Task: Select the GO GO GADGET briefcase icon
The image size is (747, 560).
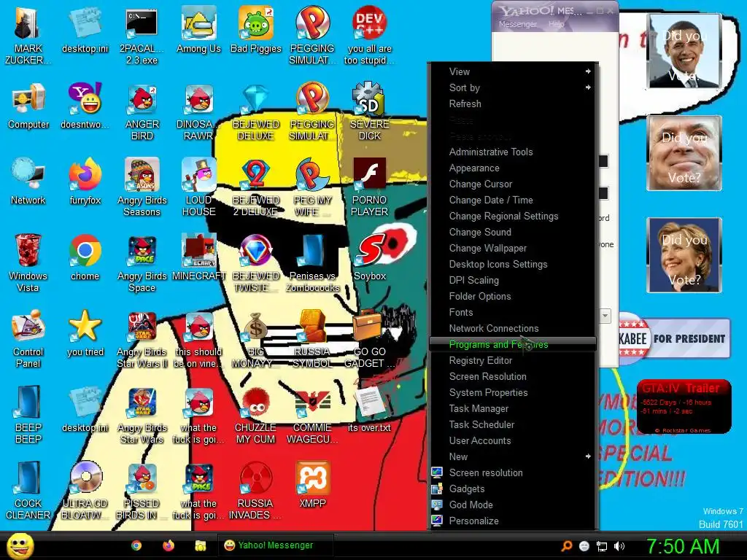Action: 370,338
